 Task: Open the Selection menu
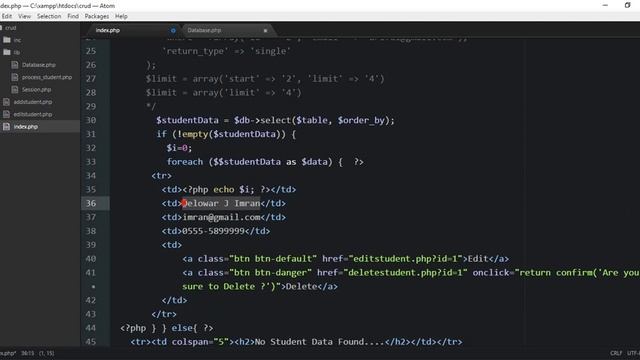pos(49,16)
